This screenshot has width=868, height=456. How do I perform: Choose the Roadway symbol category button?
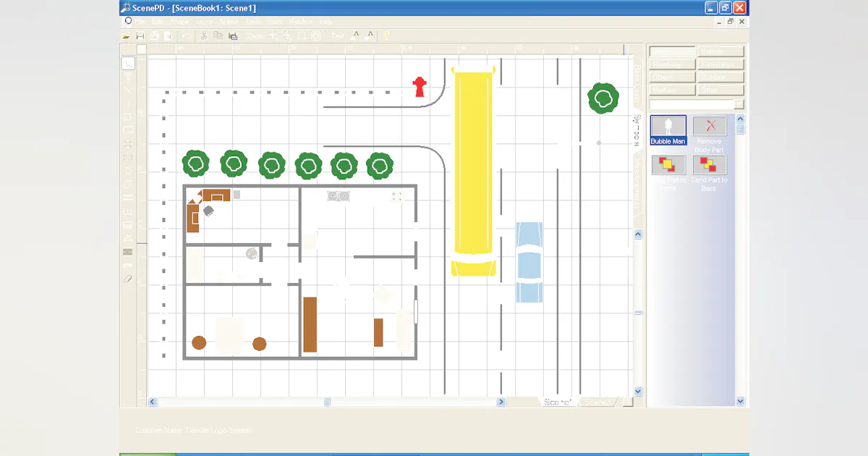[x=672, y=64]
